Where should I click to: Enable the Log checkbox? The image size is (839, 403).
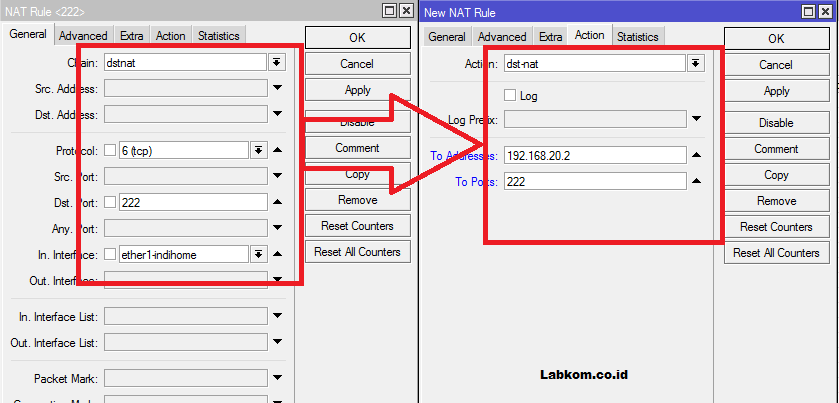pos(510,95)
